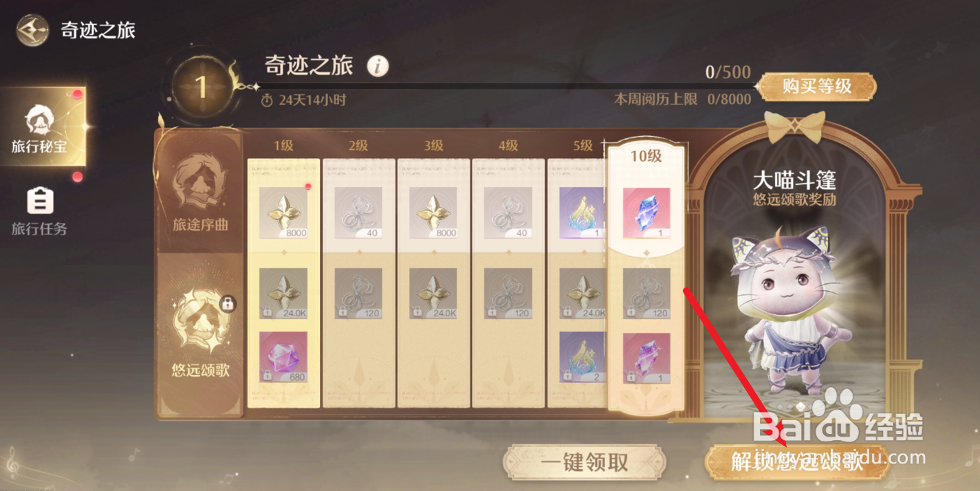980x491 pixels.
Task: Tap the locked purple gem reward 680
Action: (x=283, y=357)
